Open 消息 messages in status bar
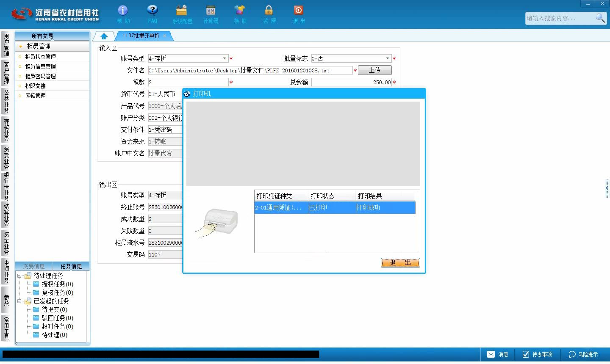This screenshot has width=610, height=364. [497, 354]
